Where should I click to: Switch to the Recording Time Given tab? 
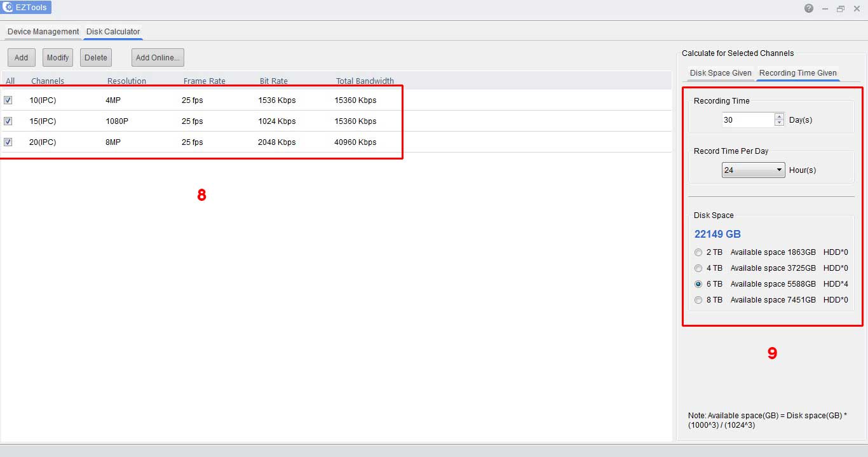click(797, 73)
